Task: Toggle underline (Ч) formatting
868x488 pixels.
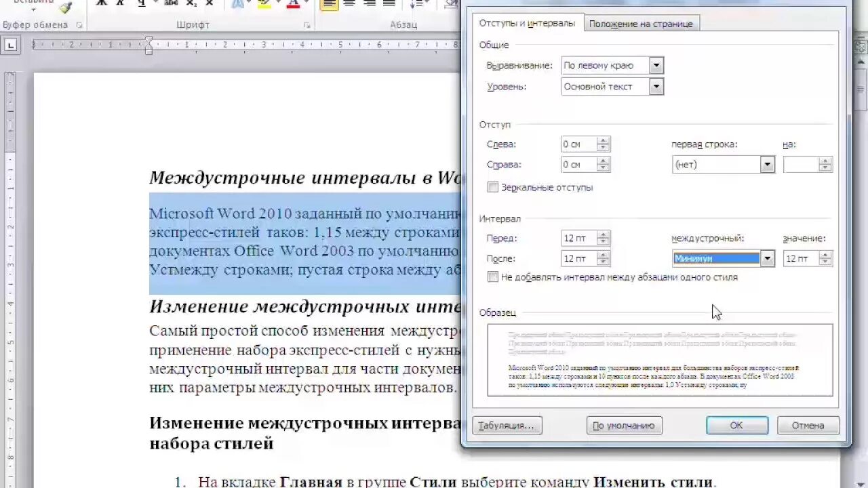Action: click(142, 3)
